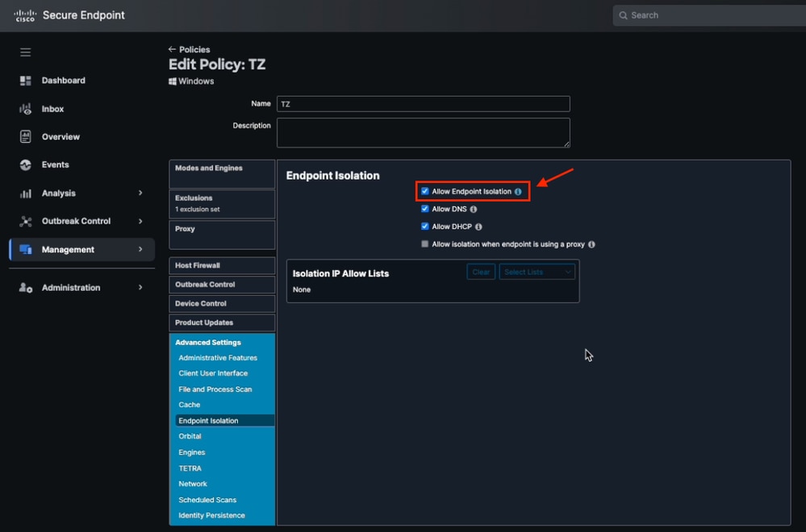Image resolution: width=806 pixels, height=532 pixels.
Task: Toggle the Allow DNS checkbox
Action: point(424,209)
